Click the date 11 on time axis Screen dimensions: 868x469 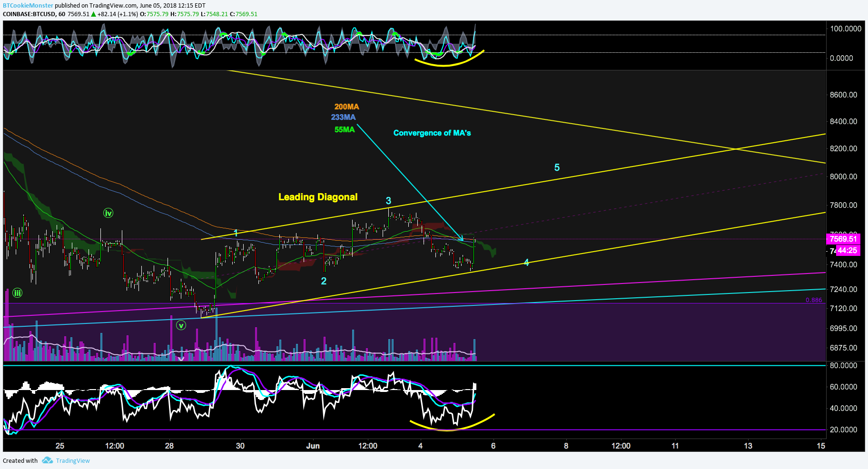675,446
